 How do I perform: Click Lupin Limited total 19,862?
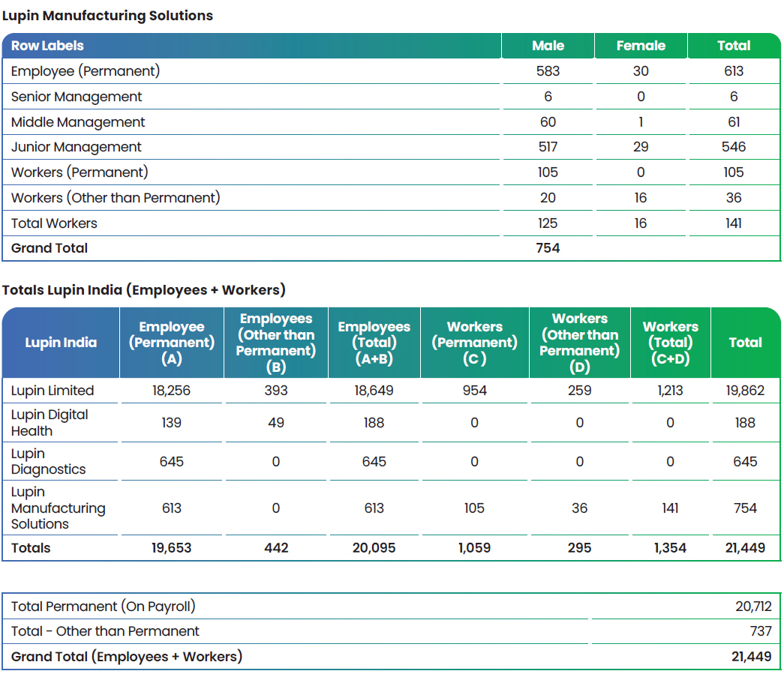coord(745,391)
